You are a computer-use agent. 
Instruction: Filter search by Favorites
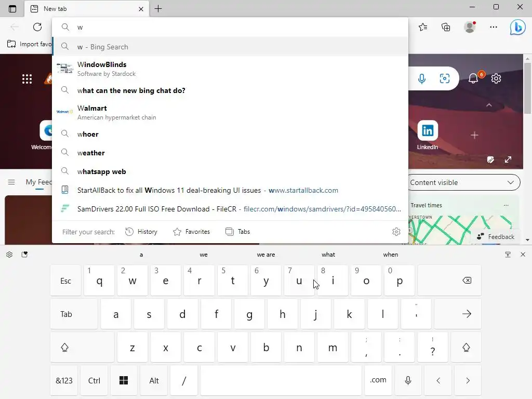[191, 232]
